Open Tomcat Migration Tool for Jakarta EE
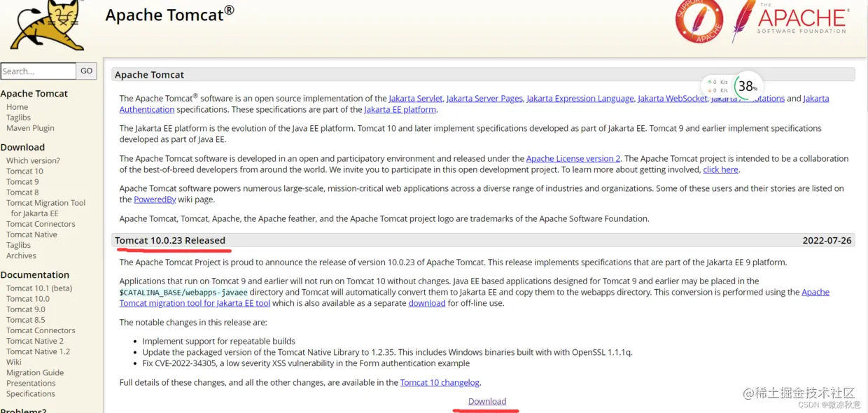This screenshot has width=868, height=413. pyautogui.click(x=45, y=208)
